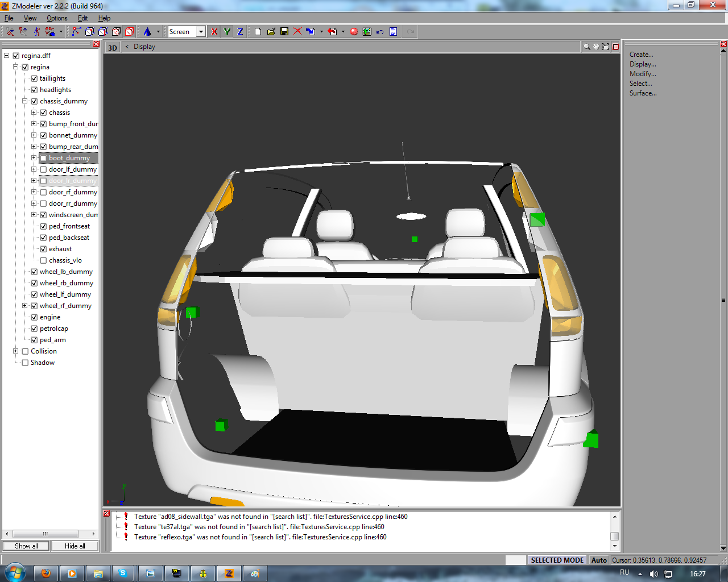This screenshot has height=582, width=728.
Task: Click the tree panel horizontal scrollbar
Action: coord(45,534)
